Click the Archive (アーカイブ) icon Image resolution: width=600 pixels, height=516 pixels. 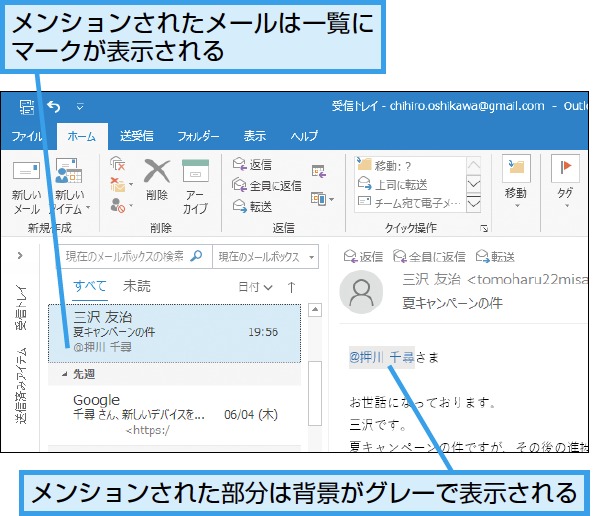[195, 171]
